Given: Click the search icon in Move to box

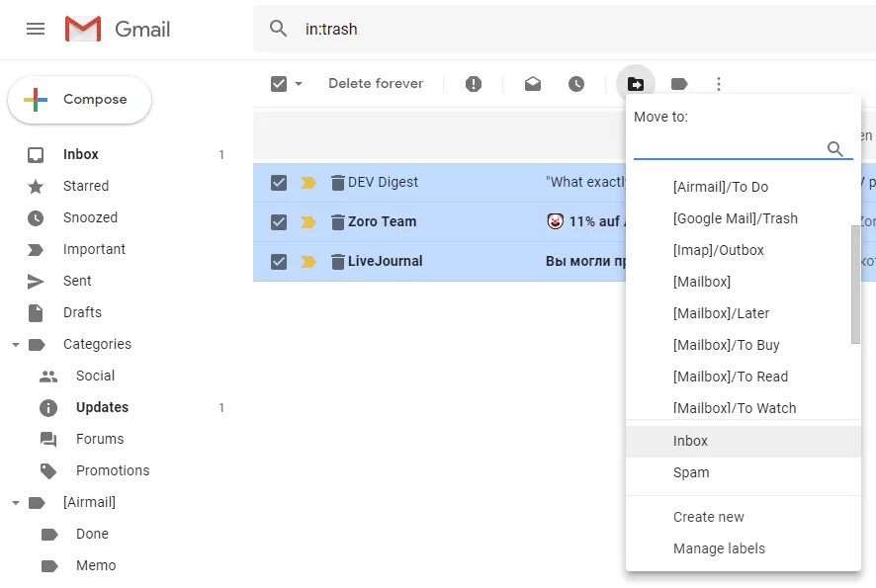Looking at the screenshot, I should coord(834,148).
